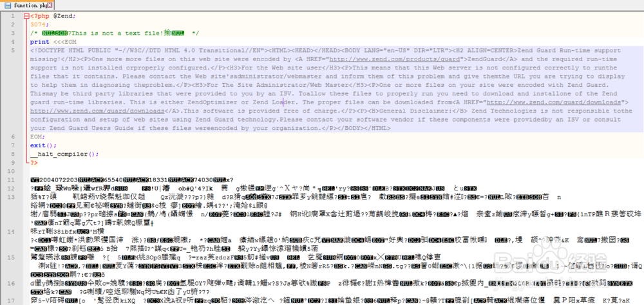
Task: Click line number 8 in the margin
Action: click(x=13, y=154)
